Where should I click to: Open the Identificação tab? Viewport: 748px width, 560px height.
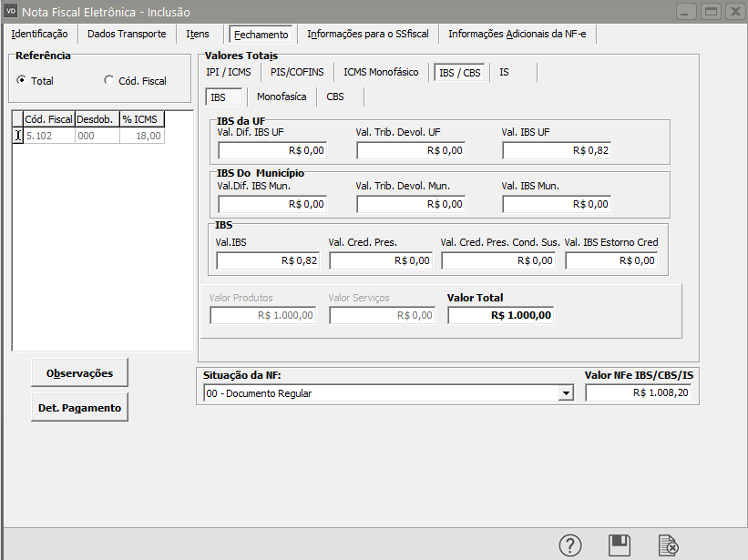pyautogui.click(x=39, y=34)
